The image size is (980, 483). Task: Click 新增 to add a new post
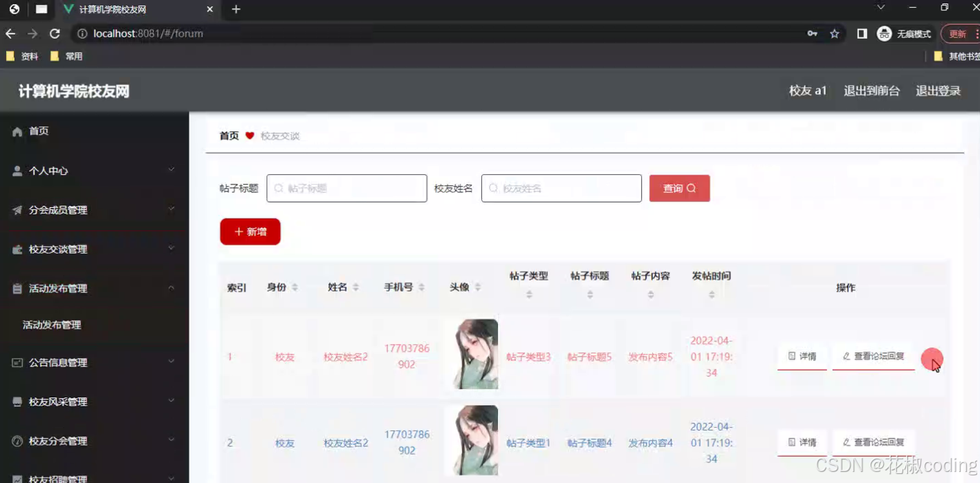[x=250, y=231]
